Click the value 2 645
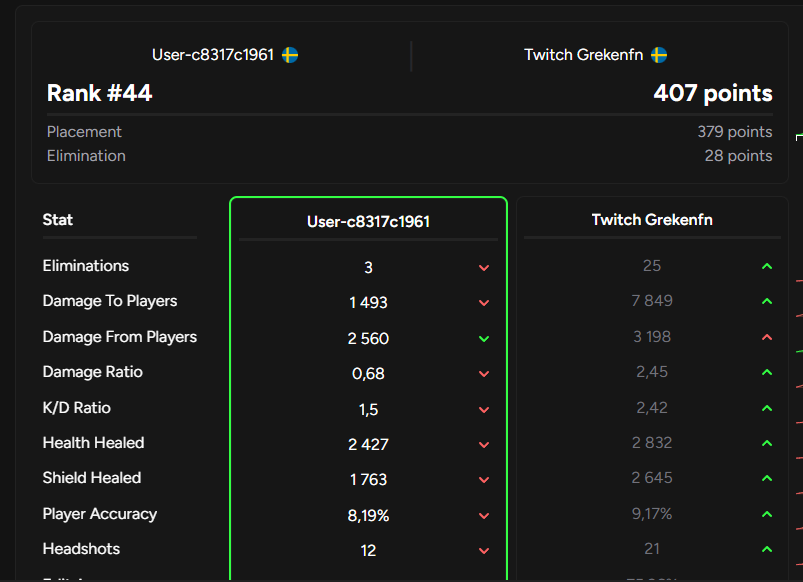 (652, 478)
